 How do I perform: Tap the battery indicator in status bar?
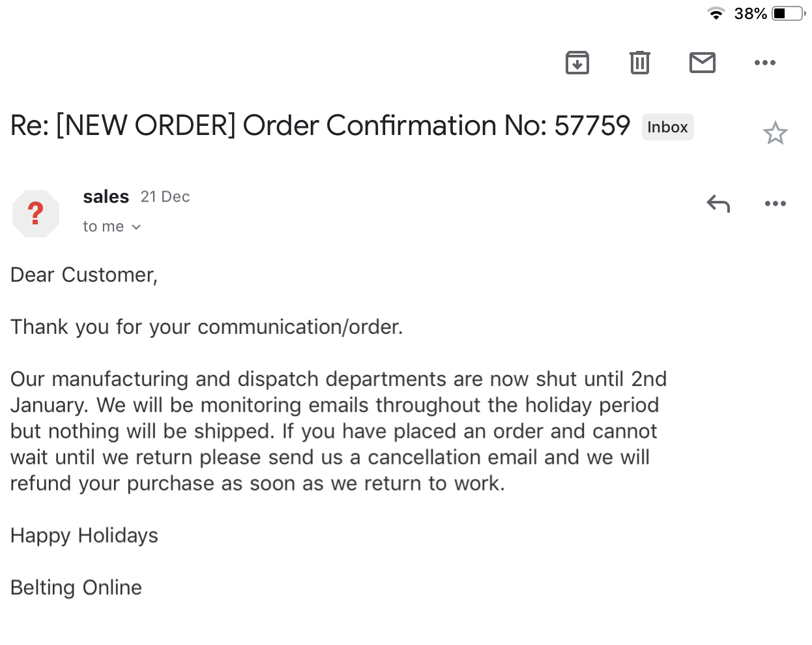point(789,13)
